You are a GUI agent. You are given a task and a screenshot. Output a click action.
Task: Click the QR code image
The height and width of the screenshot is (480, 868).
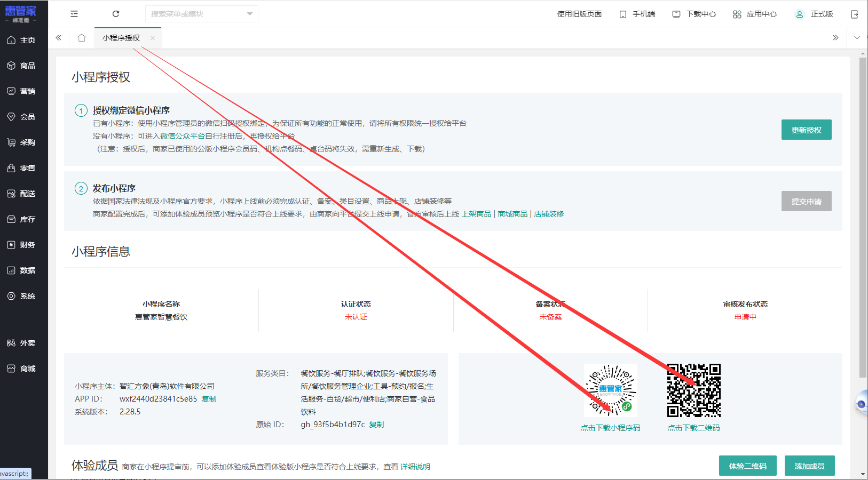(x=694, y=390)
